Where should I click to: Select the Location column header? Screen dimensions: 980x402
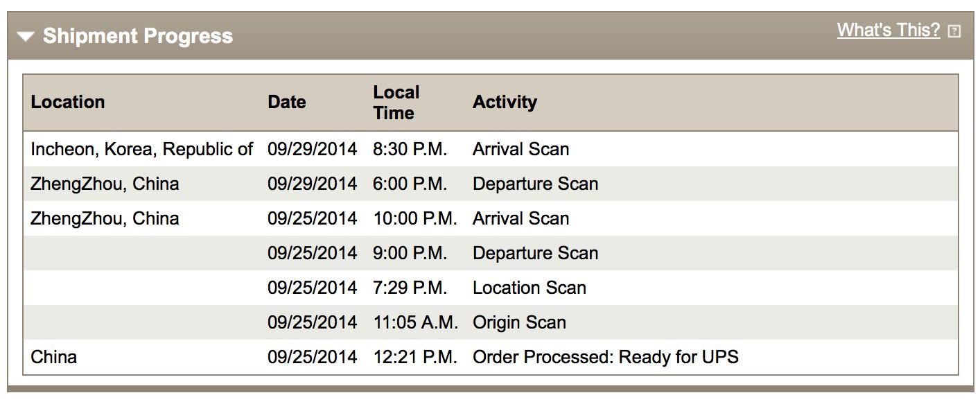[x=68, y=102]
